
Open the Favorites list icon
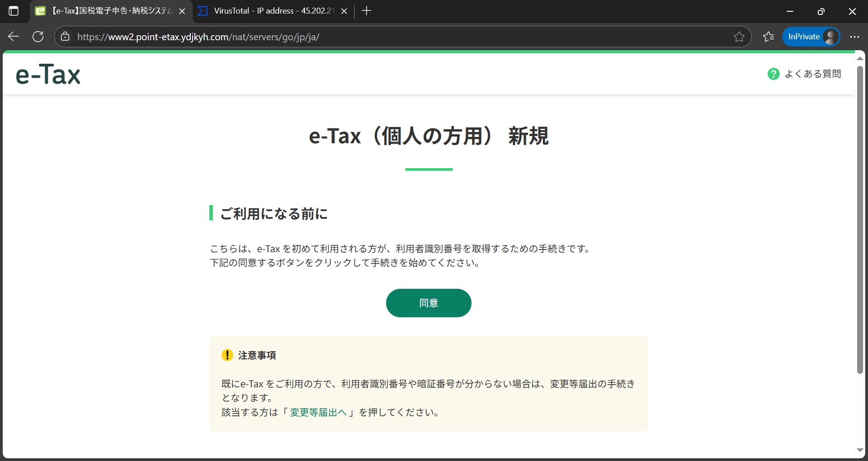tap(769, 37)
